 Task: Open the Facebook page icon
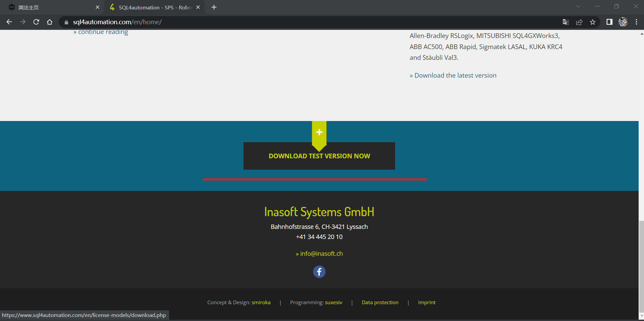(319, 272)
